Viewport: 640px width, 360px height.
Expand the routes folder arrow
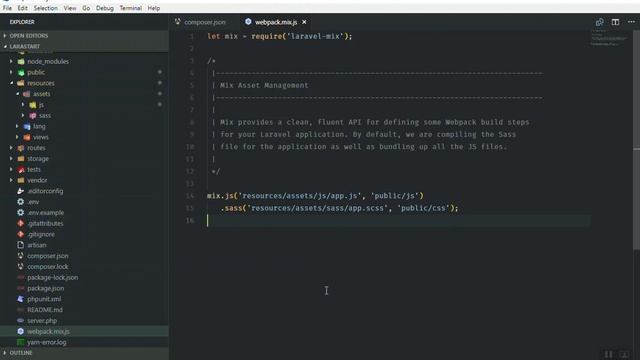pos(11,148)
